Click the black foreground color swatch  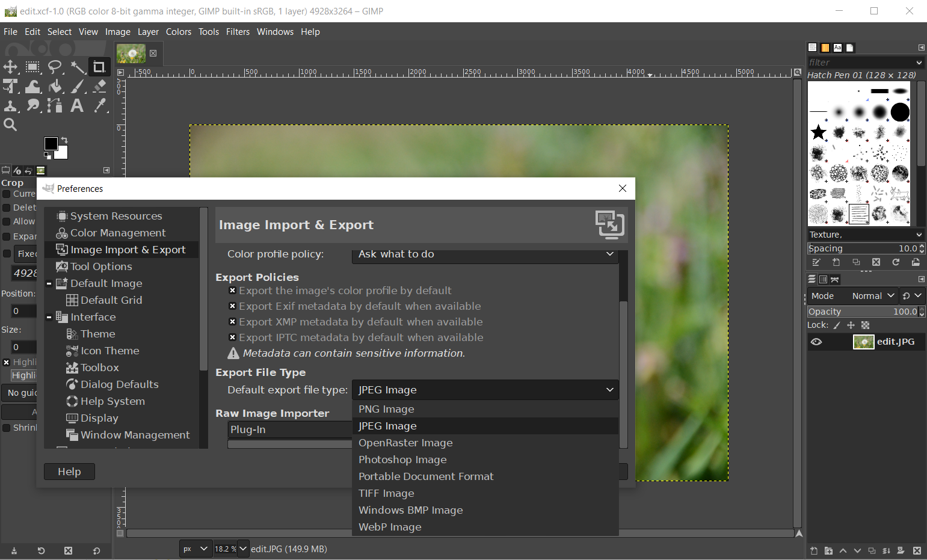click(51, 143)
